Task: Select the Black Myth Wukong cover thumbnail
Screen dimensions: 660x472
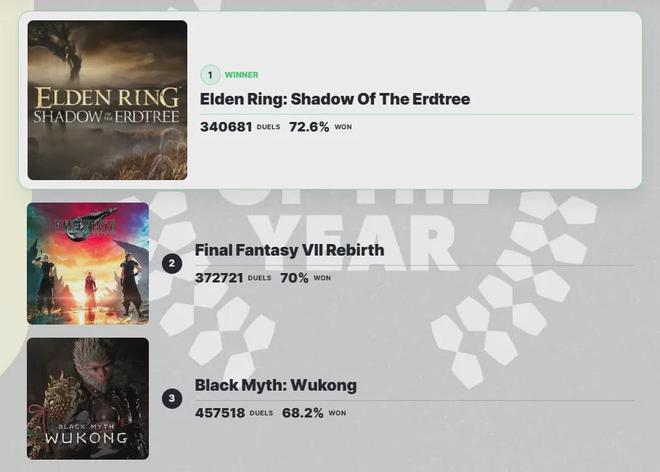Action: pos(88,398)
